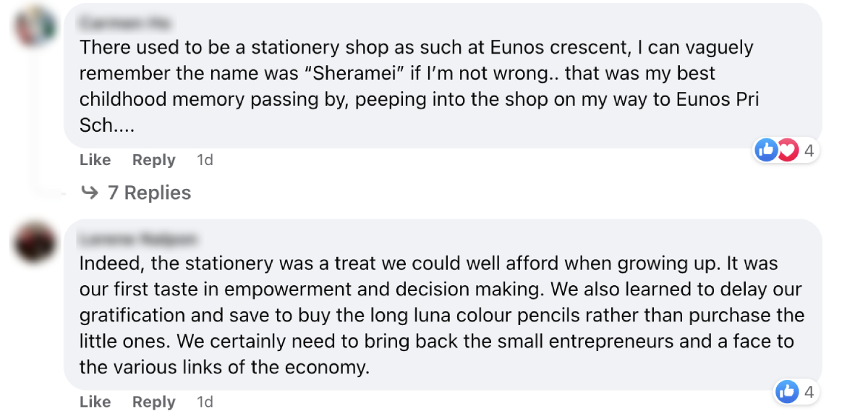Open the 1d timestamp under the luna pencils comment
868x417 pixels.
pos(205,402)
